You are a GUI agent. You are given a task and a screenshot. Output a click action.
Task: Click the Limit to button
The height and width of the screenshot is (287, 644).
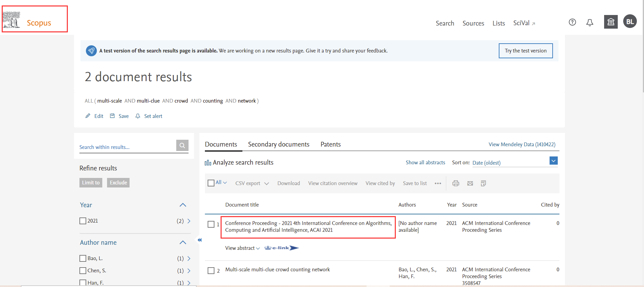coord(91,183)
